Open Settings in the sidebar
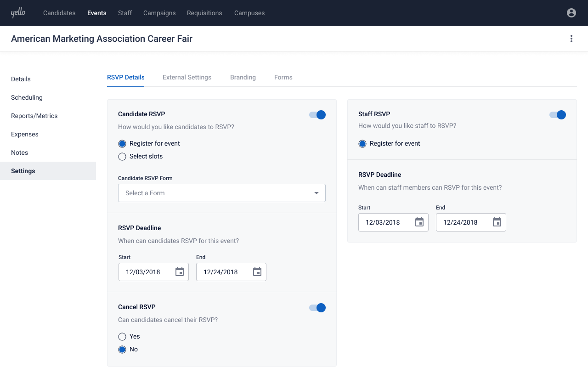The width and height of the screenshot is (588, 384). point(48,171)
